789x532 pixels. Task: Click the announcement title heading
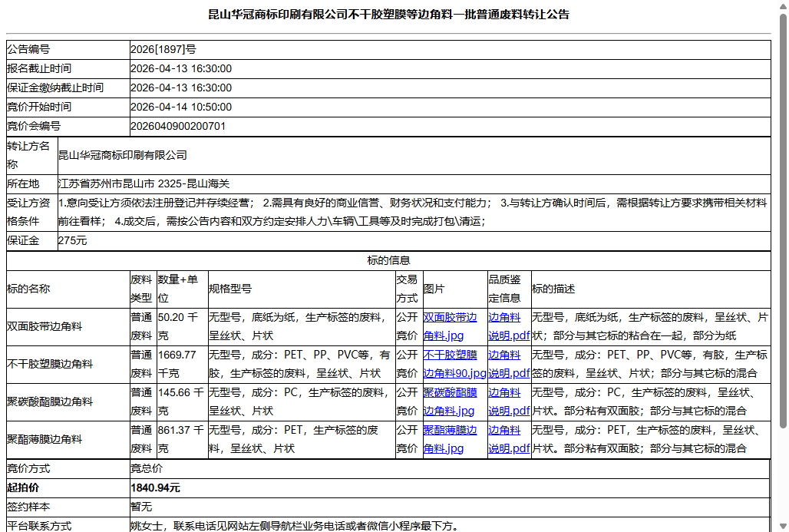coord(388,14)
